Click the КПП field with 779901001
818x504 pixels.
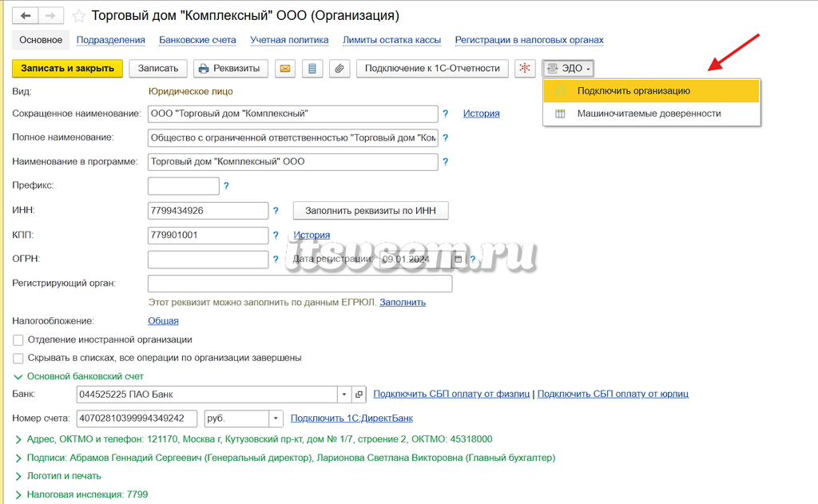208,236
